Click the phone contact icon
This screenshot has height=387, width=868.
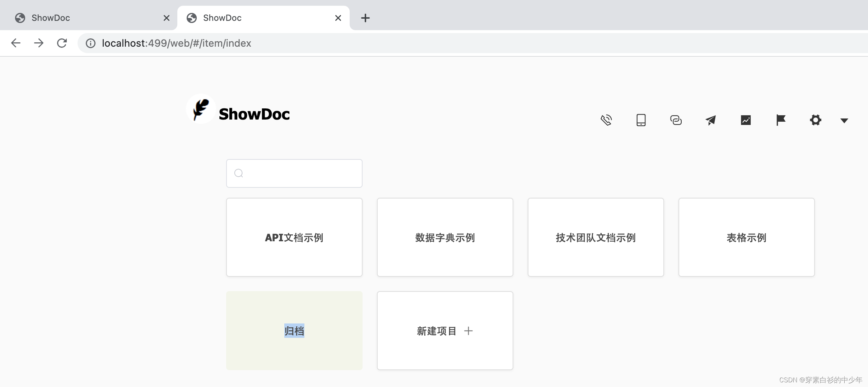pyautogui.click(x=606, y=120)
